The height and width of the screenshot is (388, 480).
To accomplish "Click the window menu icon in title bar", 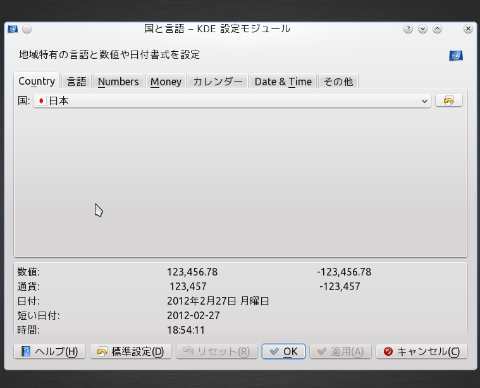I will [x=13, y=29].
